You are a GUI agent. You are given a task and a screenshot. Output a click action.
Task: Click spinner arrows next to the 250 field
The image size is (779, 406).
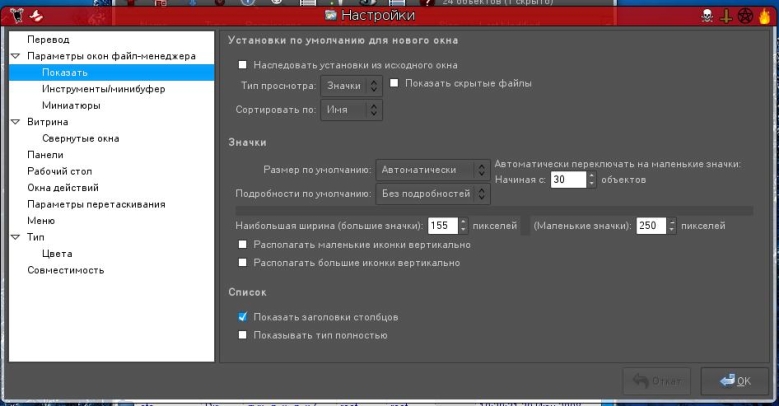tap(672, 226)
